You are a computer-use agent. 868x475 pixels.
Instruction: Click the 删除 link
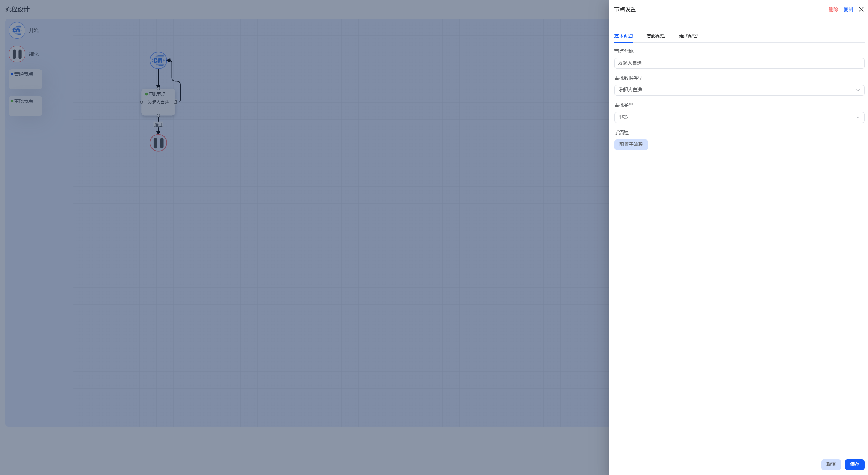[x=833, y=10]
